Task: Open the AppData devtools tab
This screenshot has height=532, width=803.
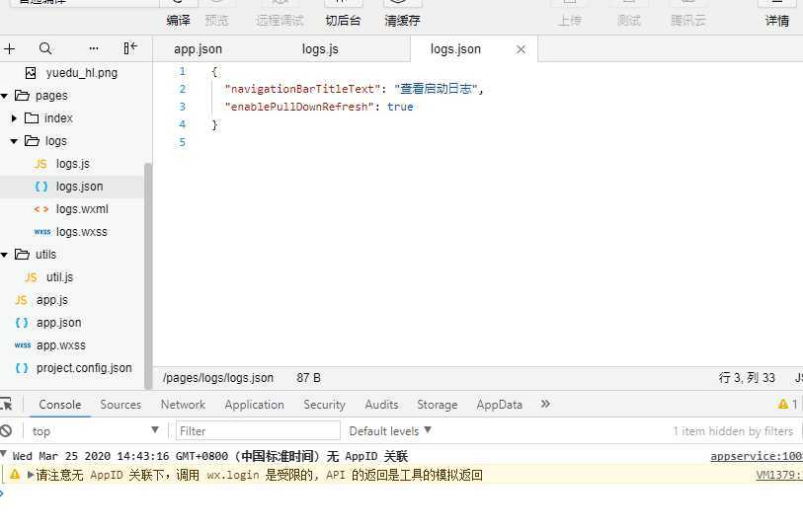Action: pos(500,405)
